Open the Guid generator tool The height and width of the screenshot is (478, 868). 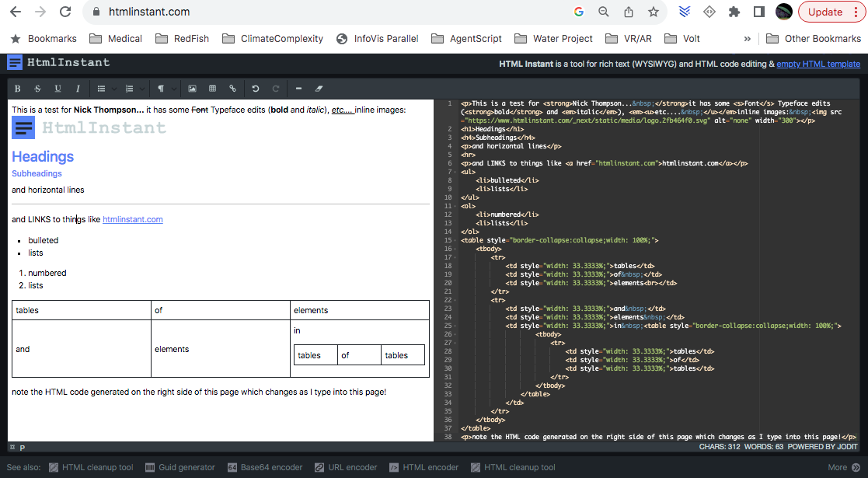click(x=180, y=467)
